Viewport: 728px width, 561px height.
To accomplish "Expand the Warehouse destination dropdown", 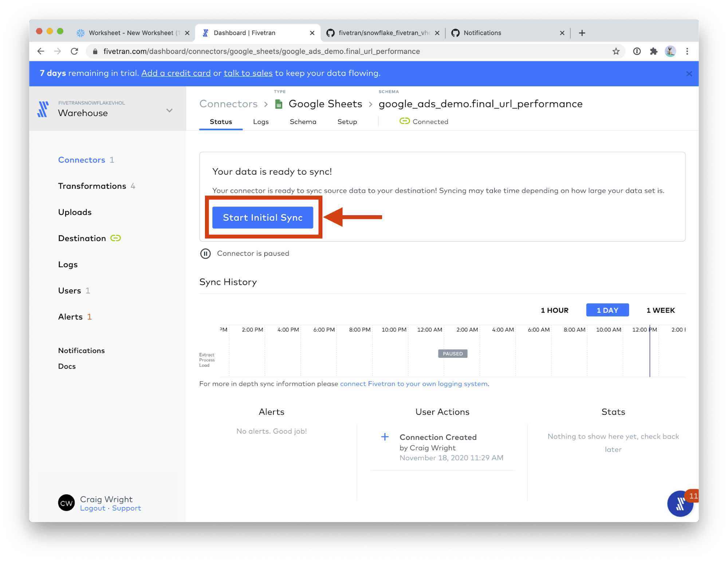I will 169,110.
